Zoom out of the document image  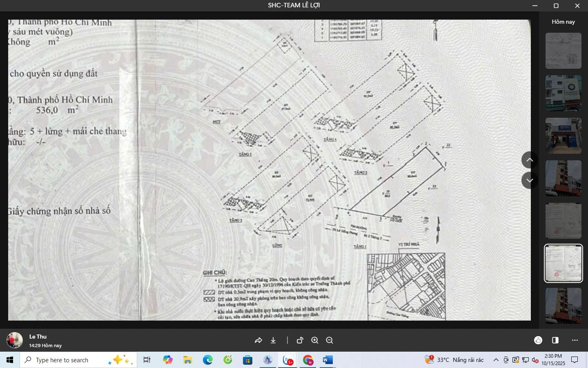[x=330, y=340]
